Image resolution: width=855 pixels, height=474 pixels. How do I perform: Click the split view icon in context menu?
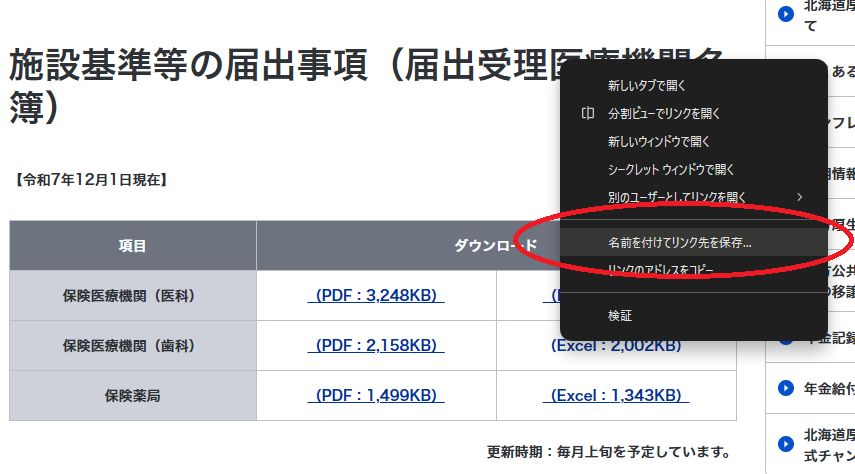(x=588, y=114)
